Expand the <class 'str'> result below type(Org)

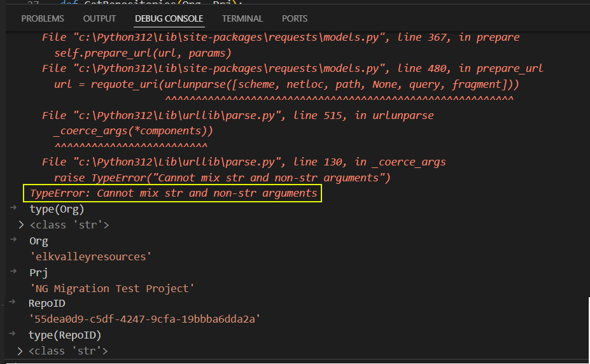22,225
